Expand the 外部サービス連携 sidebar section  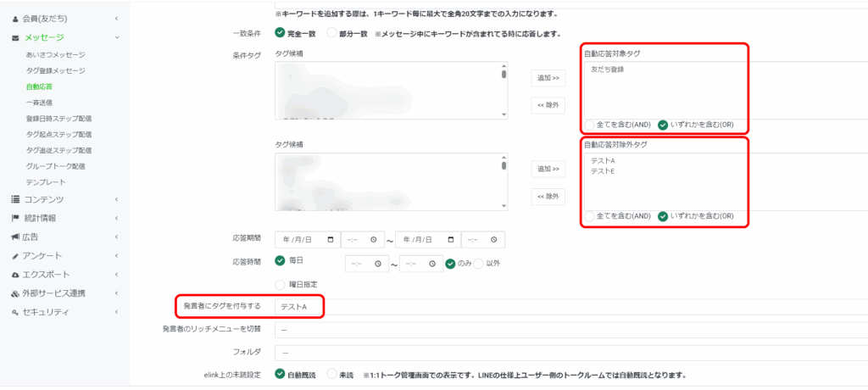point(64,293)
